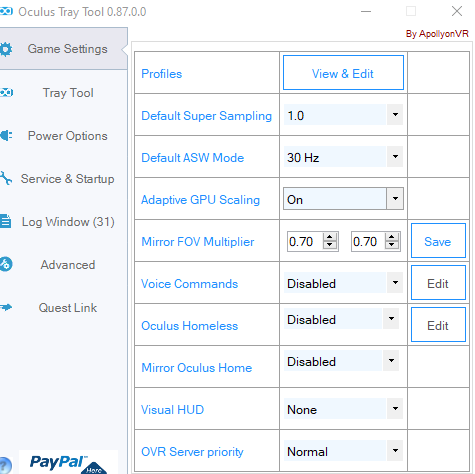Viewport: 475px width, 474px height.
Task: Expand Default Super Sampling dropdown arrow
Action: [395, 115]
